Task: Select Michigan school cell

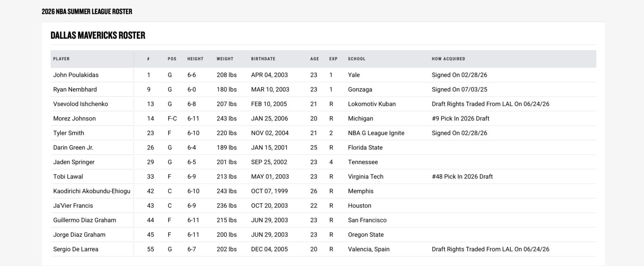Action: pos(361,119)
